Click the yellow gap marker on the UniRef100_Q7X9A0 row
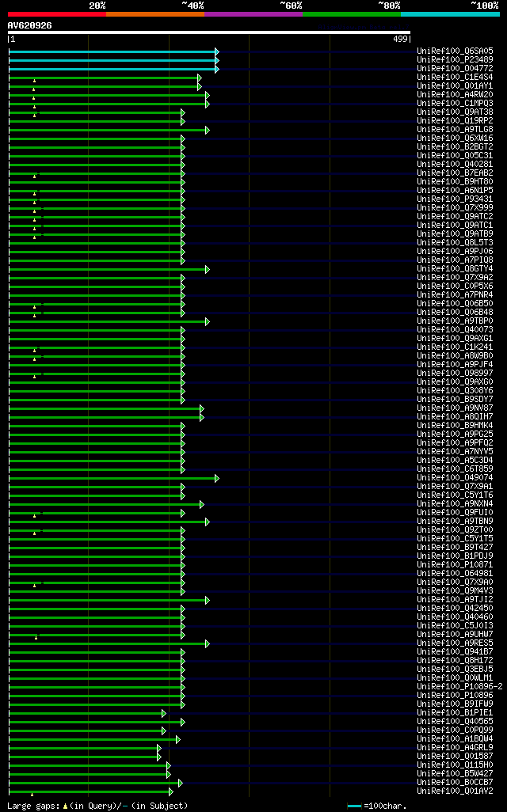This screenshot has width=507, height=812. (35, 586)
